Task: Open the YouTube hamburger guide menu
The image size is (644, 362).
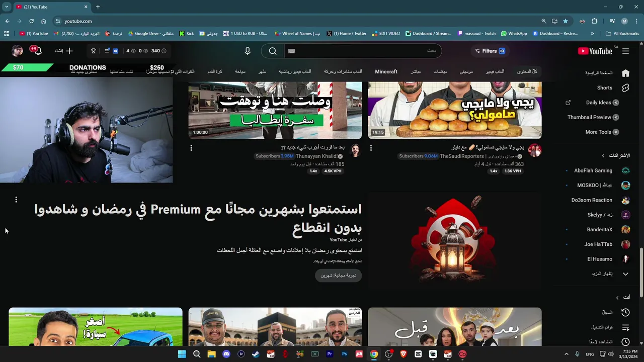Action: point(625,51)
